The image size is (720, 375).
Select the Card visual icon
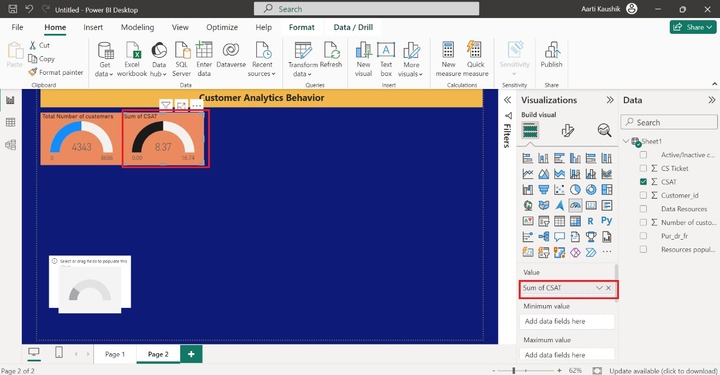tap(591, 205)
